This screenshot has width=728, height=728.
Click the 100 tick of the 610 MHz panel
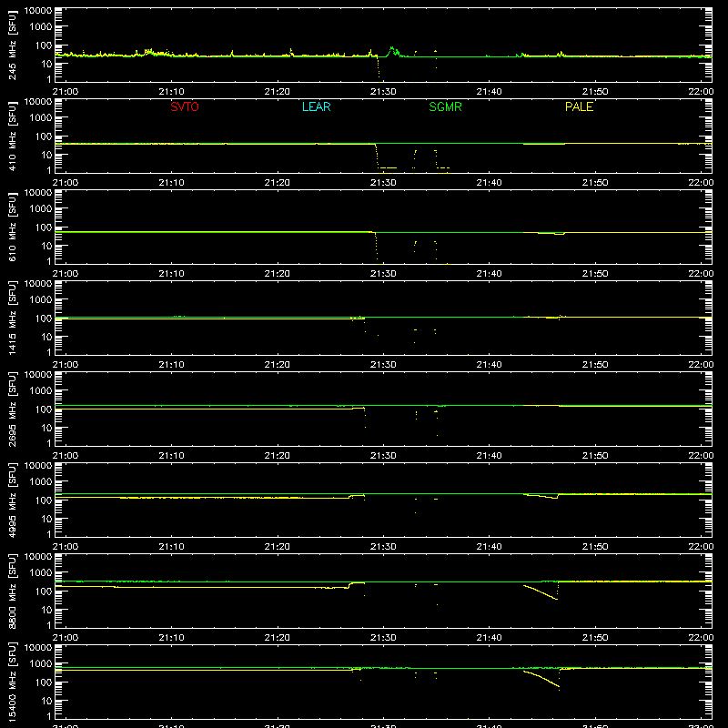tap(44, 227)
